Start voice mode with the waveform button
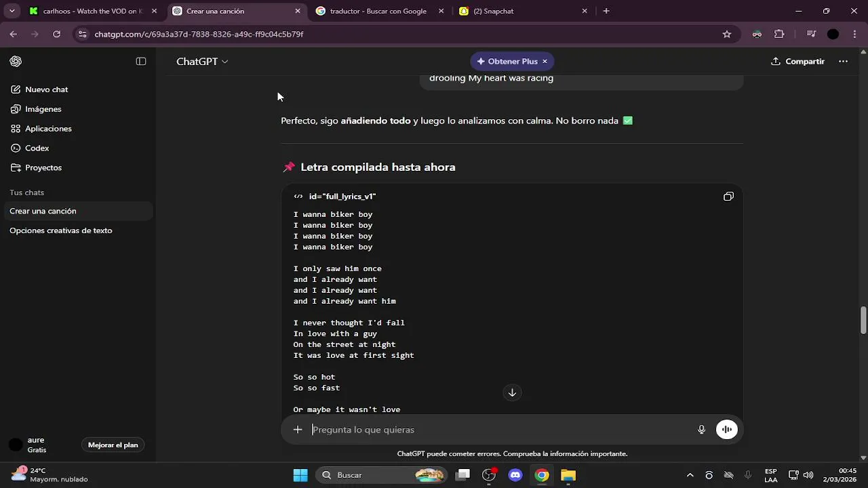This screenshot has height=488, width=868. click(727, 430)
